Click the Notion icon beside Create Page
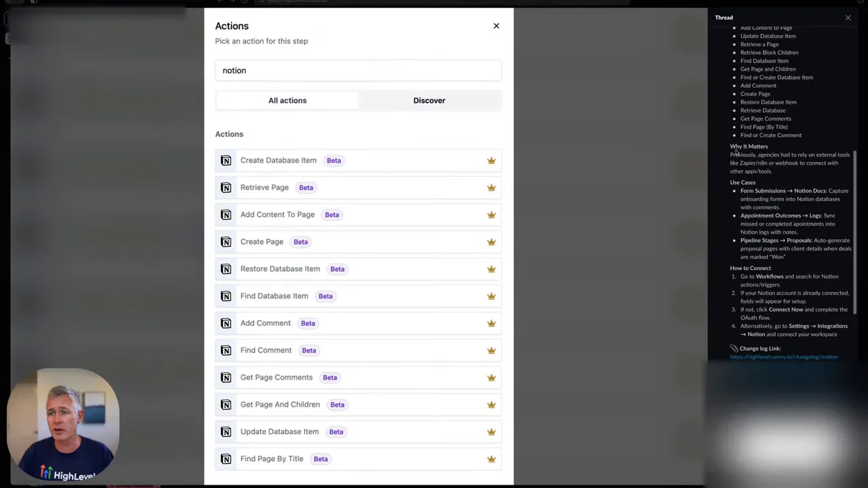Screen dimensions: 868x488 pos(226,241)
